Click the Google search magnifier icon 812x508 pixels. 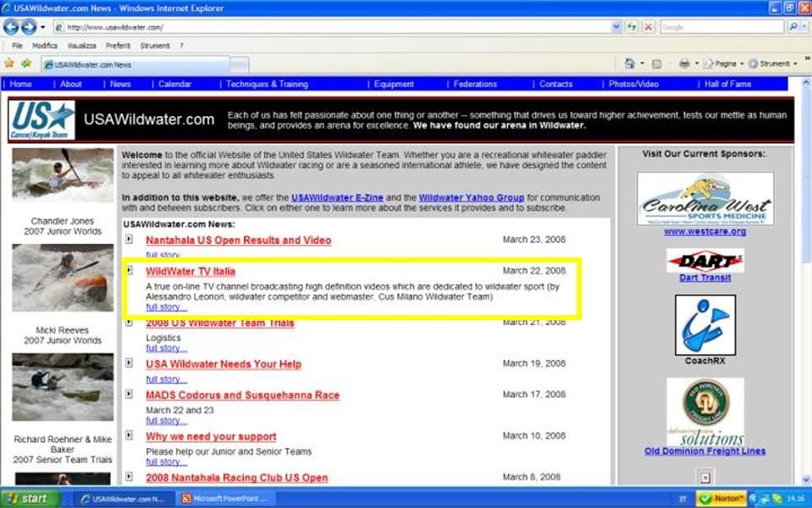[793, 27]
